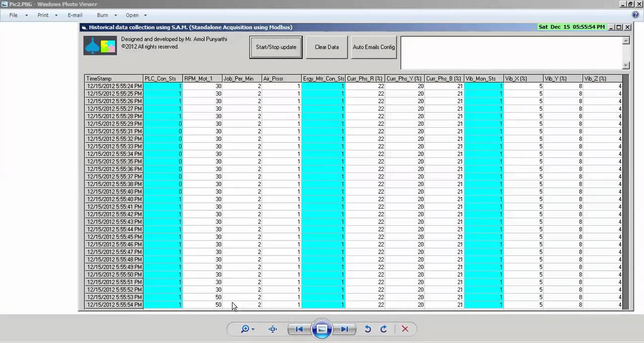The height and width of the screenshot is (343, 644).
Task: Open the File menu
Action: pos(14,15)
